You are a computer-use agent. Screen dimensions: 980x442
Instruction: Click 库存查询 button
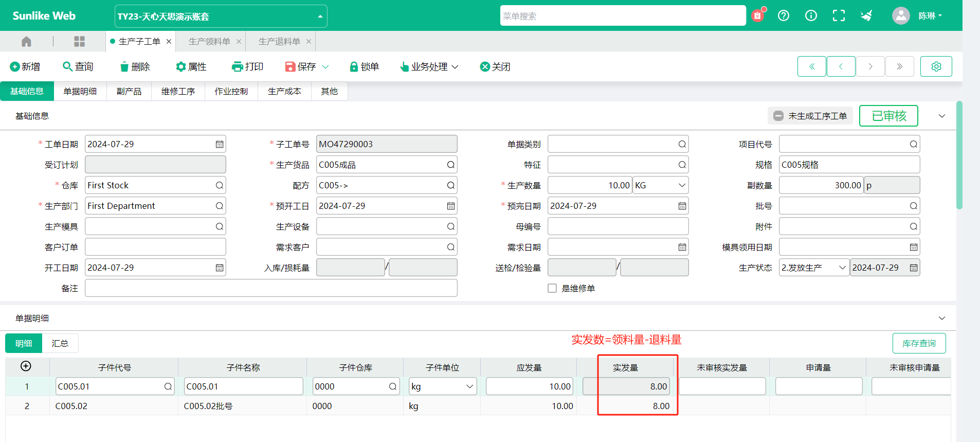pyautogui.click(x=919, y=343)
